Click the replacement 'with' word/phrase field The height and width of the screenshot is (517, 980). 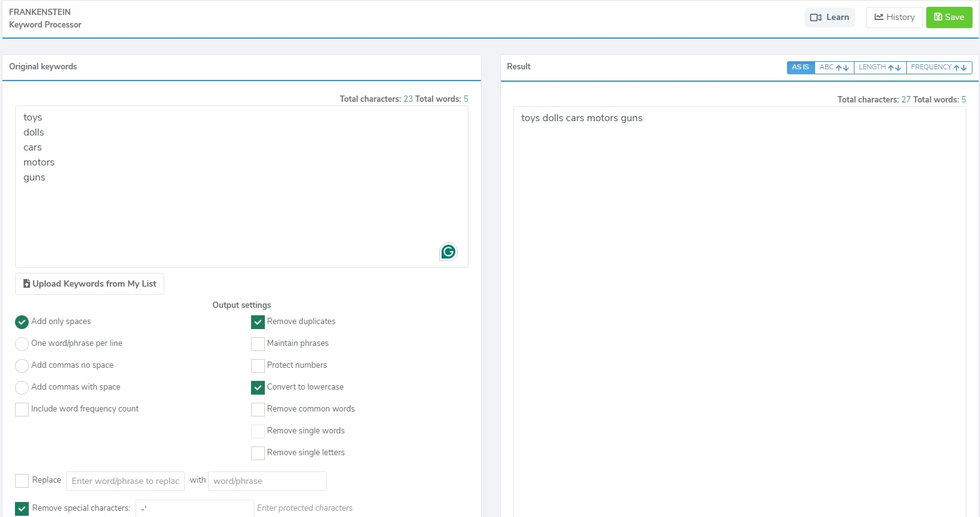pos(267,481)
